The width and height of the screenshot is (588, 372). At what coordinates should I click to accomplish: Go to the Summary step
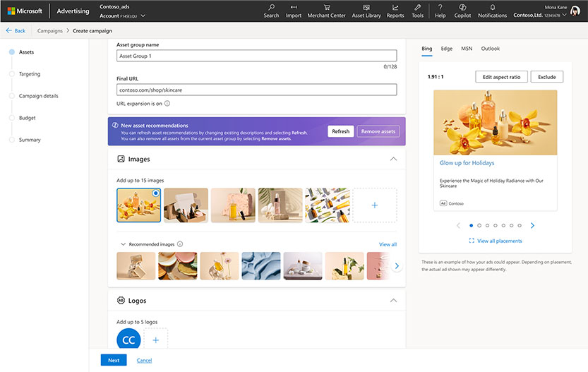tap(30, 140)
